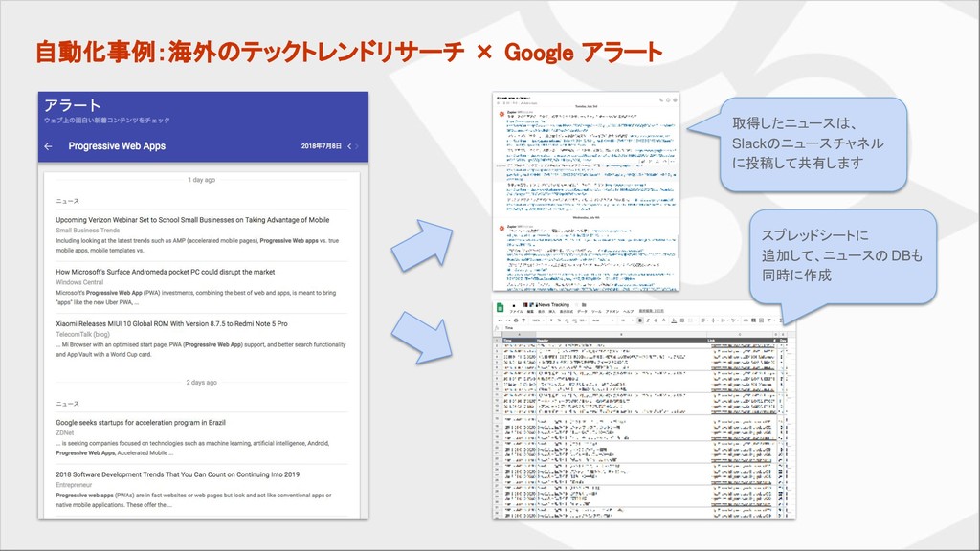Open the ツール menu in Sheets
This screenshot has width=980, height=551.
click(596, 312)
